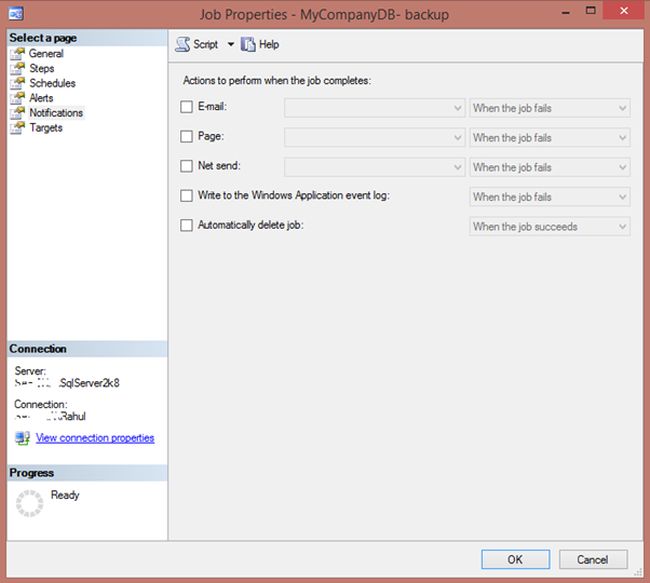Click the Steps page icon

17,68
